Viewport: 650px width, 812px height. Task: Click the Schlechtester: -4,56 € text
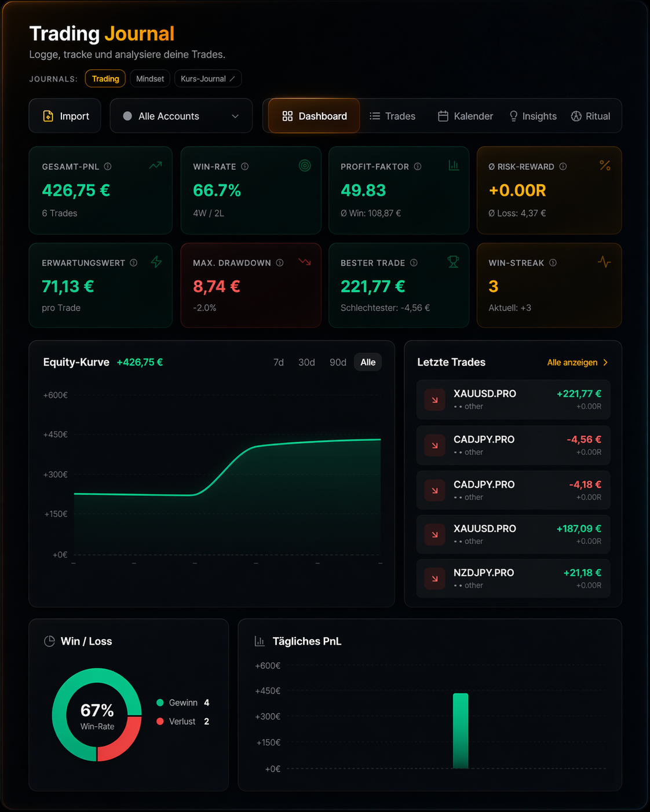click(385, 308)
